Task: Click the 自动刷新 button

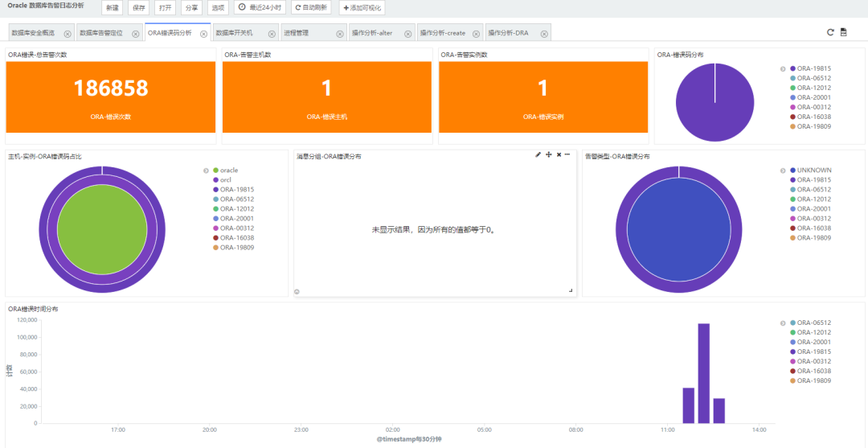Action: [311, 8]
